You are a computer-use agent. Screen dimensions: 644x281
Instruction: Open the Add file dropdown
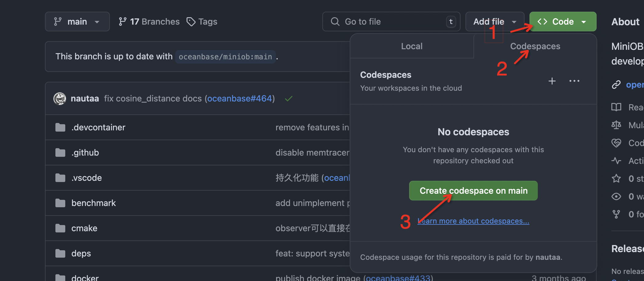click(495, 22)
